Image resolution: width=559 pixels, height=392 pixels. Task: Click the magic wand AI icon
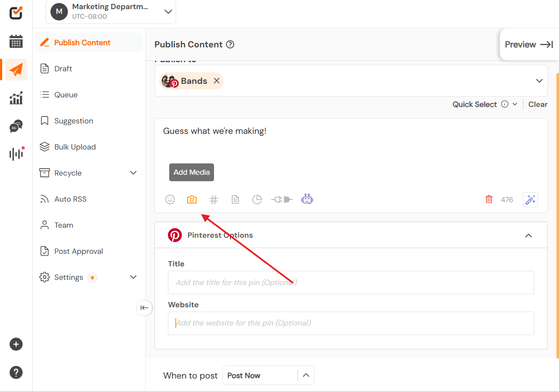coord(530,199)
